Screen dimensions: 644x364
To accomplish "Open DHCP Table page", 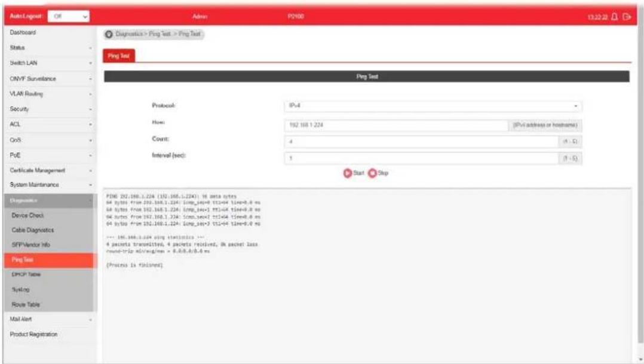I will coord(49,274).
